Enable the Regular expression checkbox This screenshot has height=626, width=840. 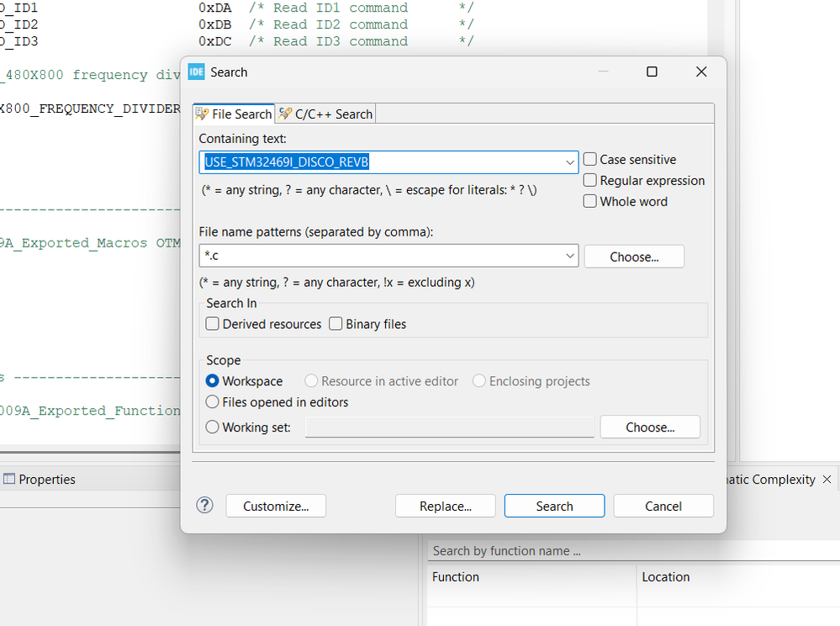point(589,180)
